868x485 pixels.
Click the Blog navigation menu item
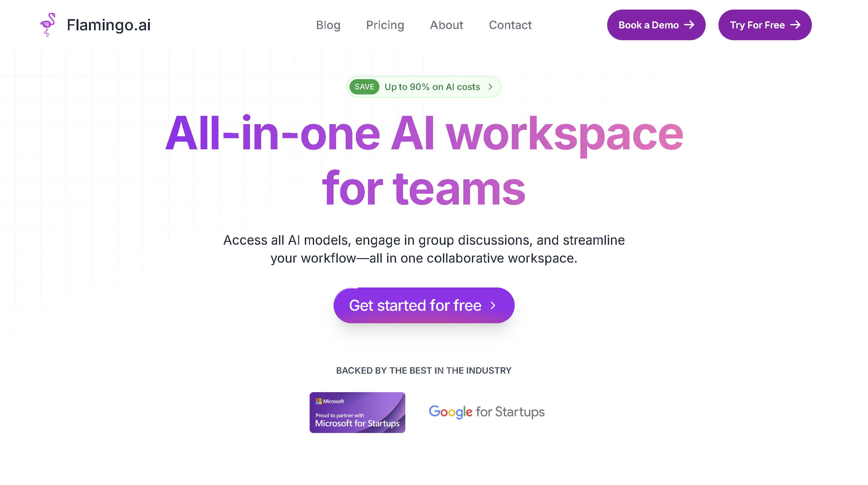328,25
